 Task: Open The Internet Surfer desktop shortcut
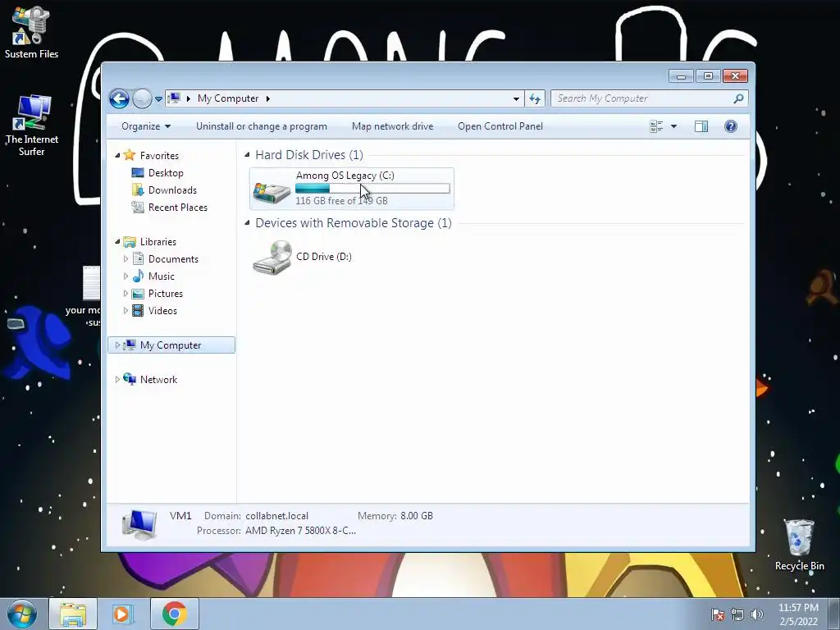coord(32,126)
